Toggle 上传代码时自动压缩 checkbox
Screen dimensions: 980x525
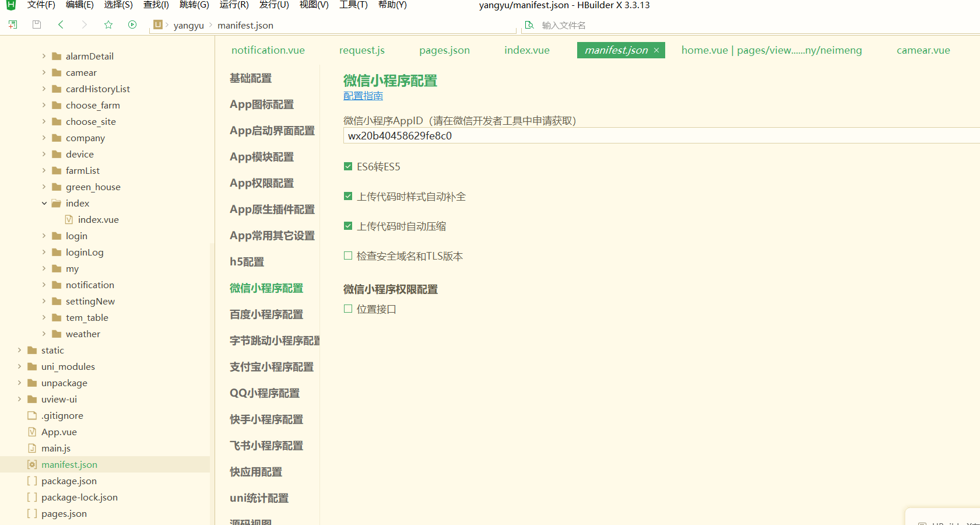tap(348, 226)
